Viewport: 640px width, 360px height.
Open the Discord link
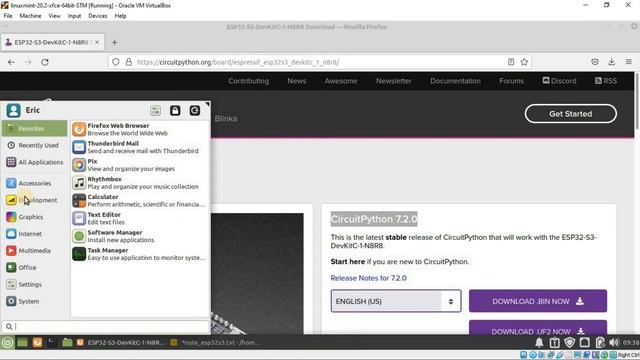pos(559,81)
